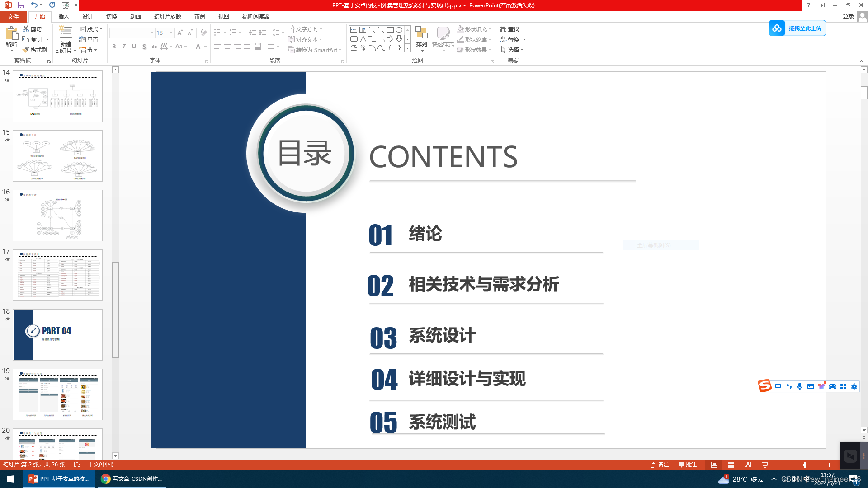Open the 文字方向 text direction dropdown
Viewport: 868px width, 488px height.
[x=305, y=29]
